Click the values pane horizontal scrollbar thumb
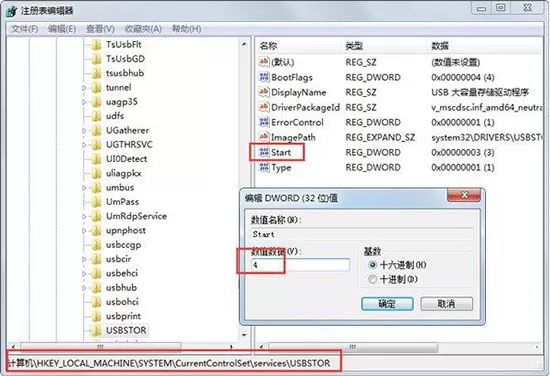The image size is (550, 376). (x=353, y=347)
